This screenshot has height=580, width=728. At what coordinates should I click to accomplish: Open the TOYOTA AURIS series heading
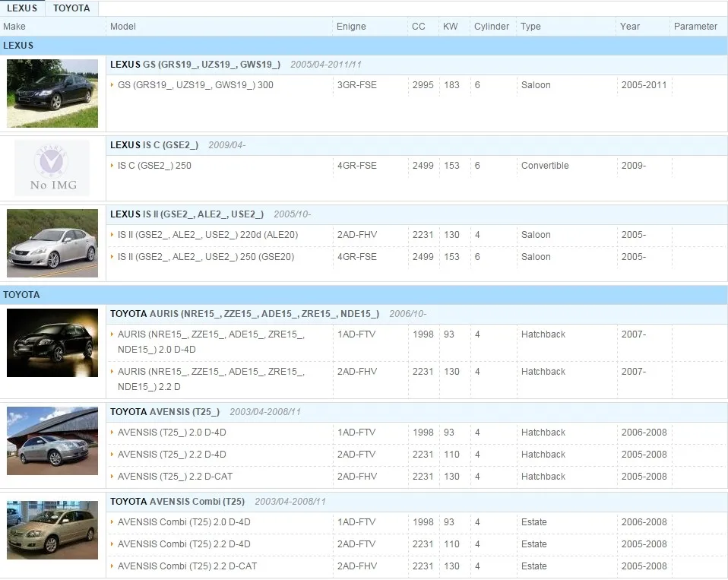pos(245,314)
